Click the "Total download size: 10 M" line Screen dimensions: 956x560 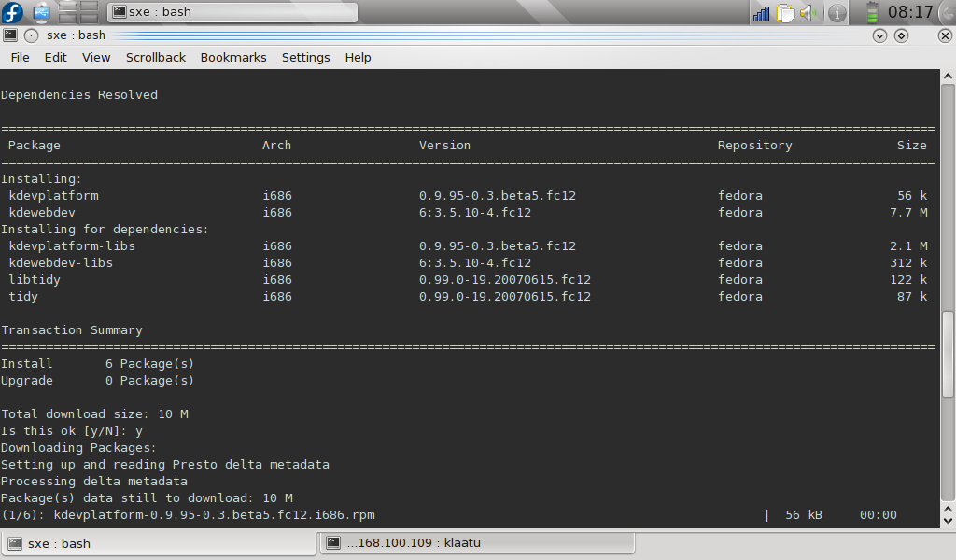click(94, 414)
